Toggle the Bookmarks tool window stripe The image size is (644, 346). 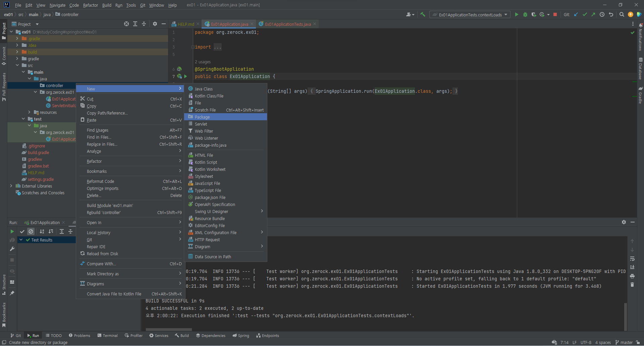[4, 315]
